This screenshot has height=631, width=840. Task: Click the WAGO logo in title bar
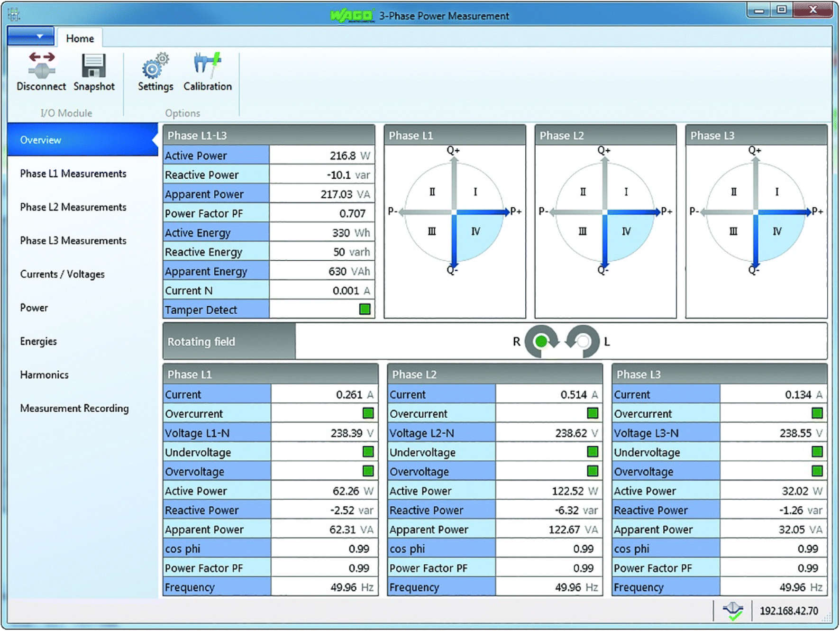(x=352, y=16)
